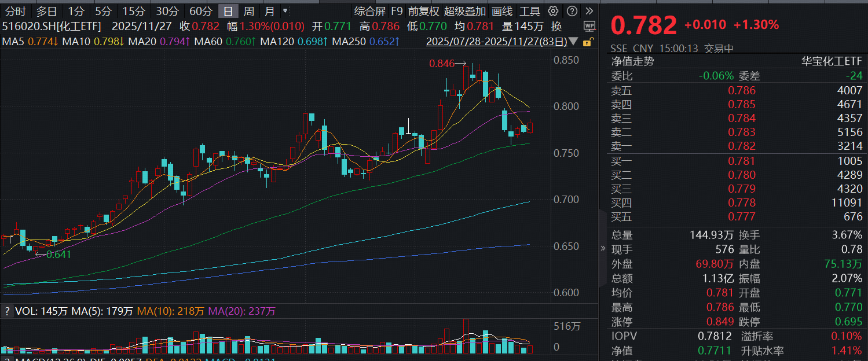Click the WP monitor icon
This screenshot has width=868, height=361.
(589, 26)
